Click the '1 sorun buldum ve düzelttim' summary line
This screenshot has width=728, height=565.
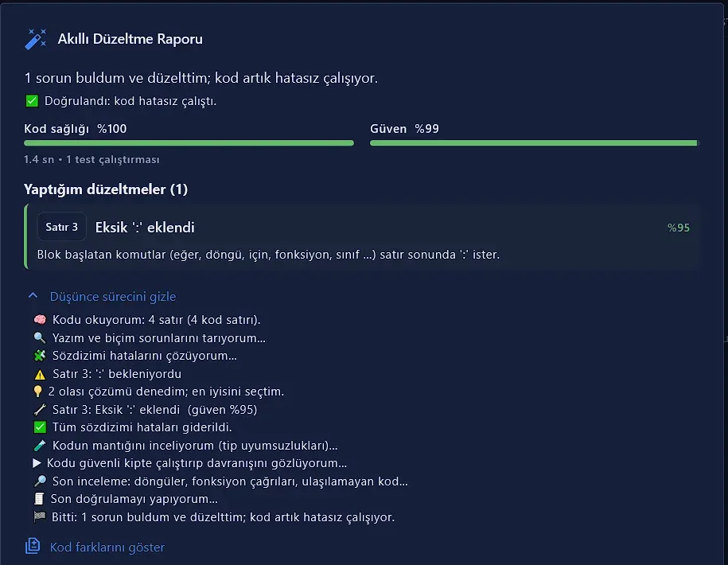coord(201,78)
